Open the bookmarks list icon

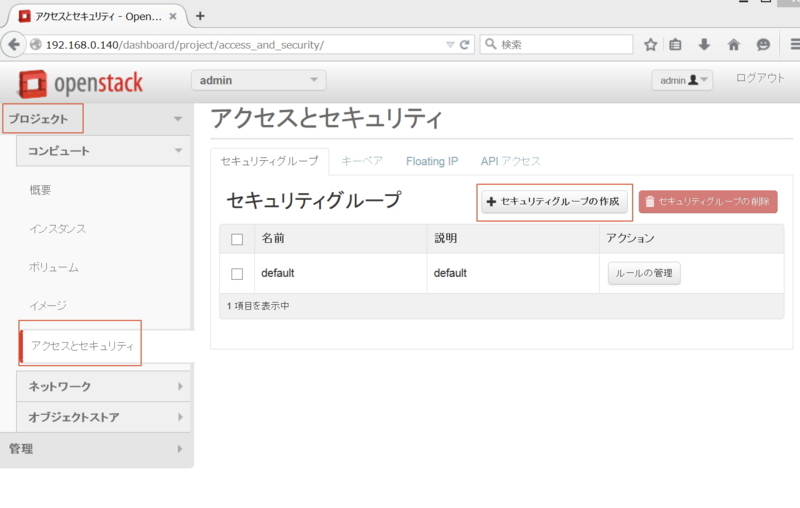[x=675, y=44]
